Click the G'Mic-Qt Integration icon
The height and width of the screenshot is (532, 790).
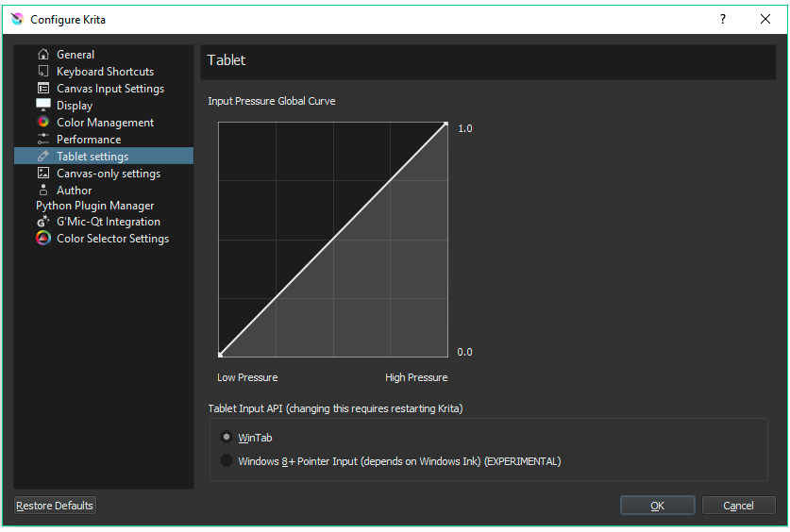[x=43, y=221]
